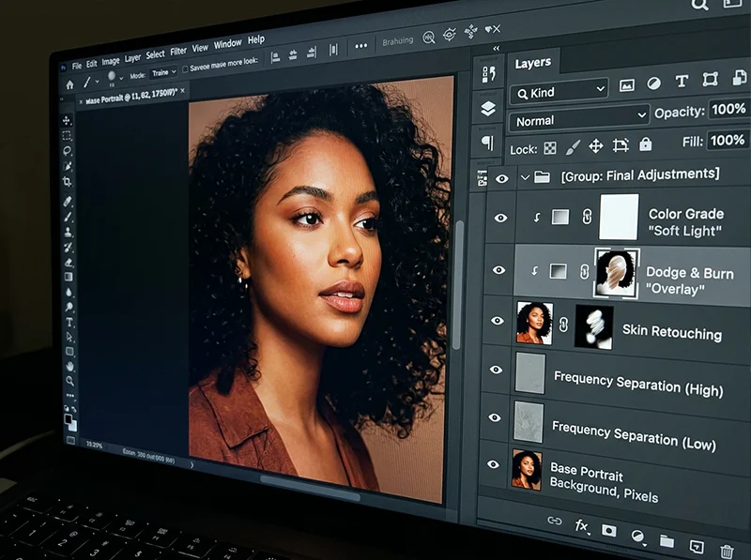Select the Blur droplet tool

(69, 292)
